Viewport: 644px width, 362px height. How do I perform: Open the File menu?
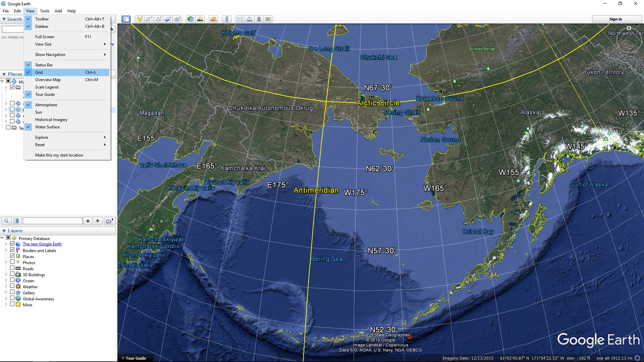click(x=6, y=11)
